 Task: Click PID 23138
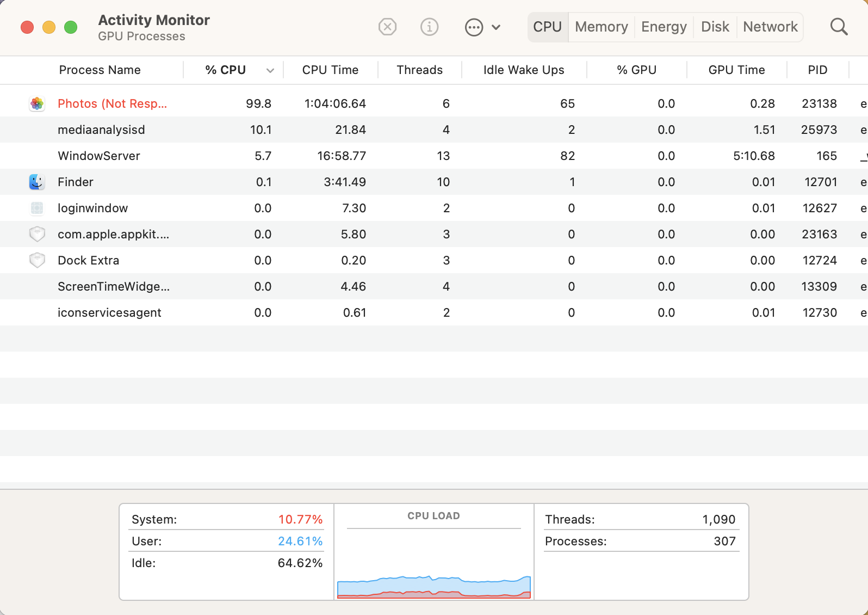819,103
